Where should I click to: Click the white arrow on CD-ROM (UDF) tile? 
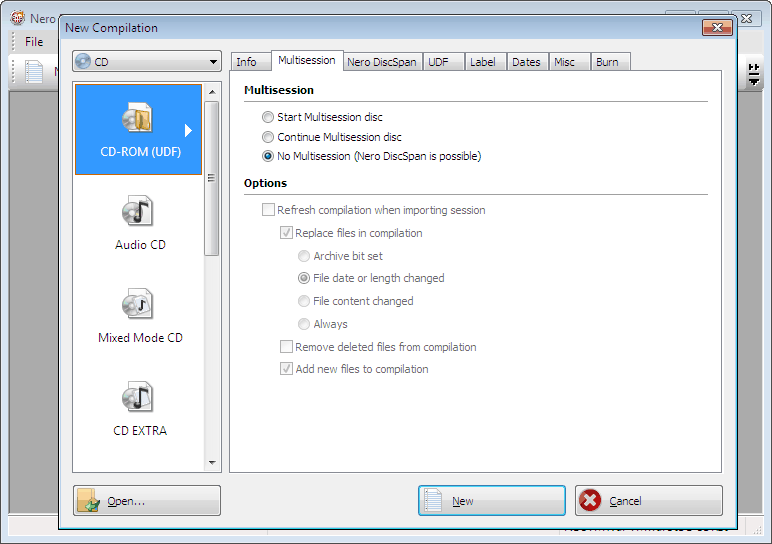coord(188,130)
